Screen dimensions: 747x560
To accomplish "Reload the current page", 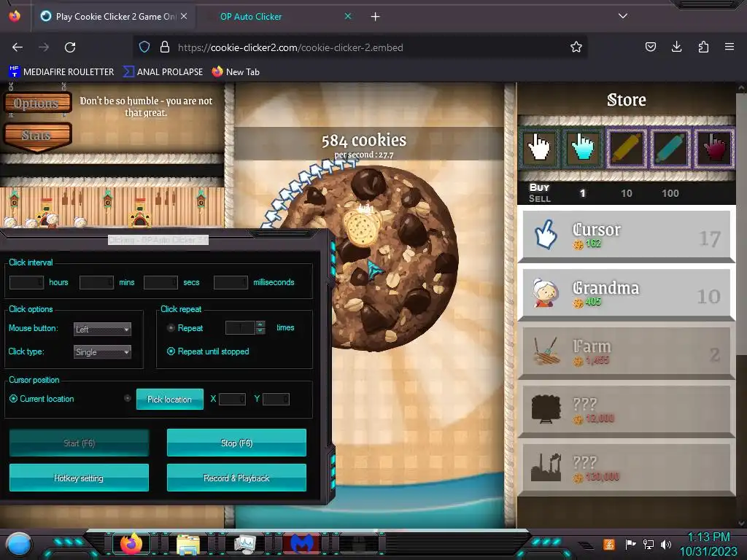I will coord(70,47).
